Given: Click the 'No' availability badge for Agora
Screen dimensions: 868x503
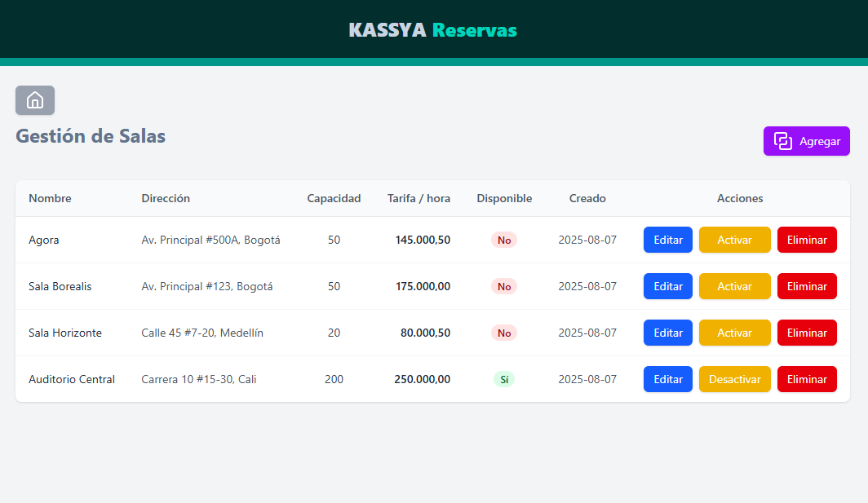Looking at the screenshot, I should pyautogui.click(x=504, y=240).
